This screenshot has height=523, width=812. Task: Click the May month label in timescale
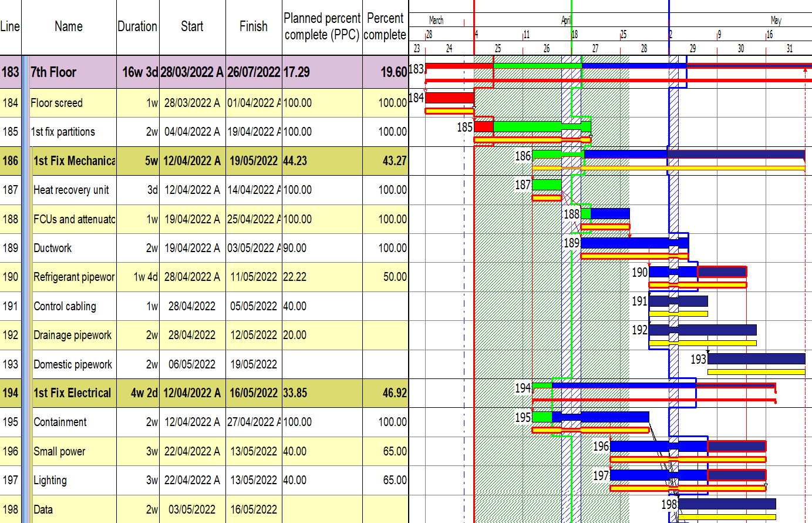(776, 20)
